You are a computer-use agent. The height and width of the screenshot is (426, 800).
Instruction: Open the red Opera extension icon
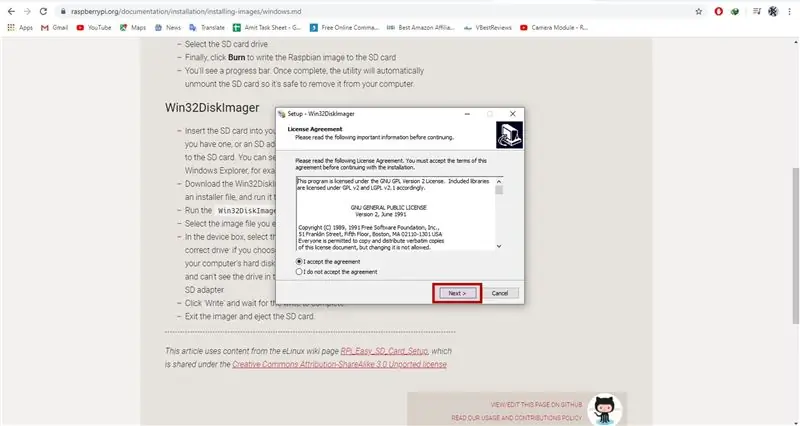pyautogui.click(x=718, y=11)
